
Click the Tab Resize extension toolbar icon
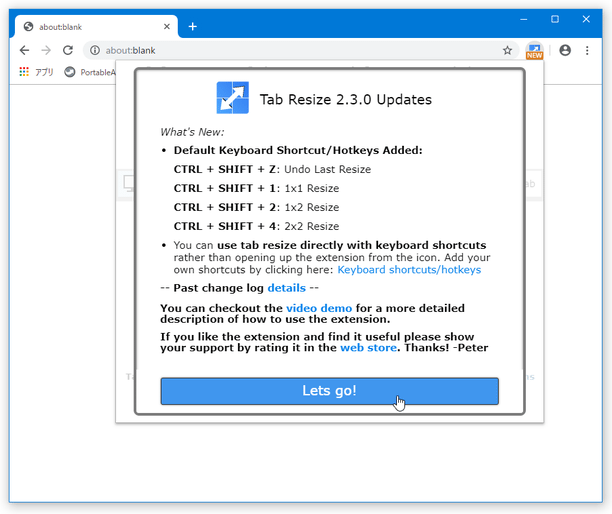tap(534, 51)
